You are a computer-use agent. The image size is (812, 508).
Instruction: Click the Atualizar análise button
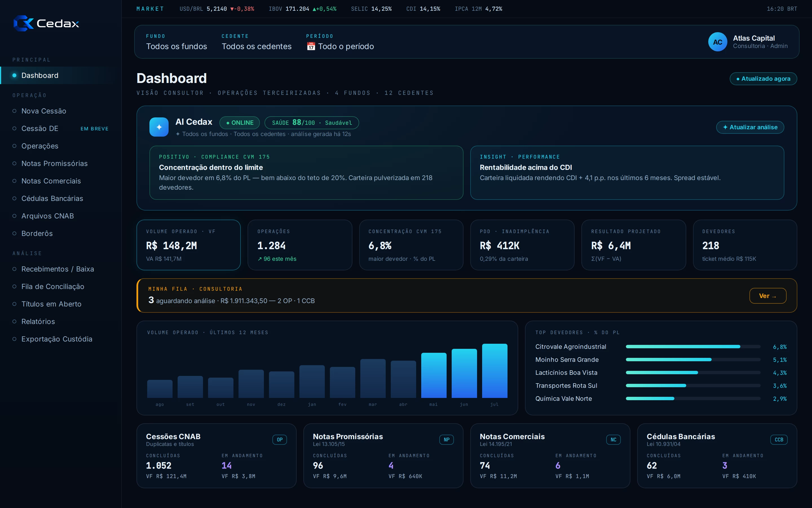750,127
